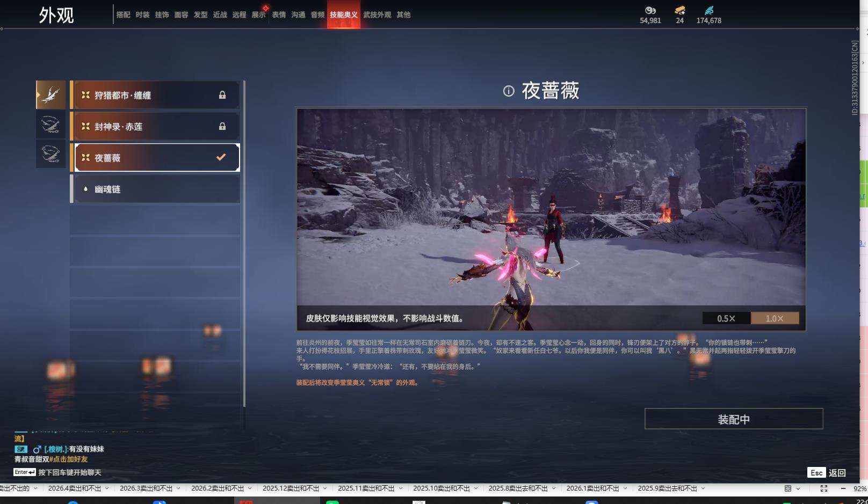
Task: Click the 按下回车键开始聊天 chat prompt
Action: [x=70, y=473]
